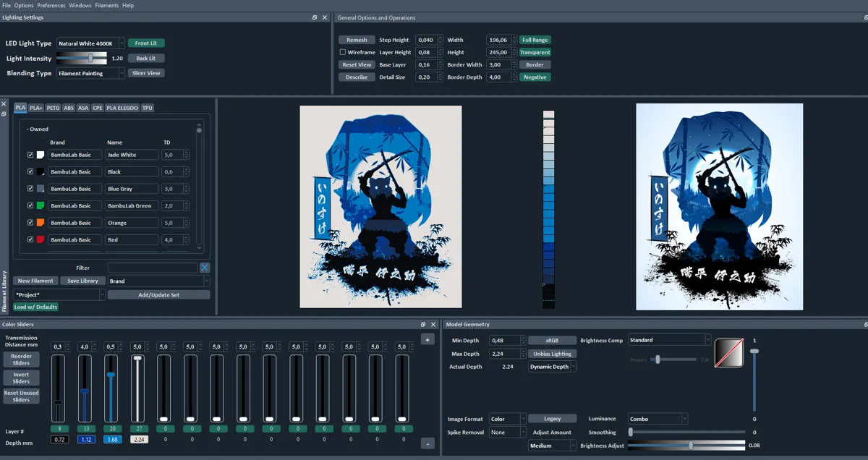Open the Dynamic Depth dropdown

pyautogui.click(x=552, y=367)
